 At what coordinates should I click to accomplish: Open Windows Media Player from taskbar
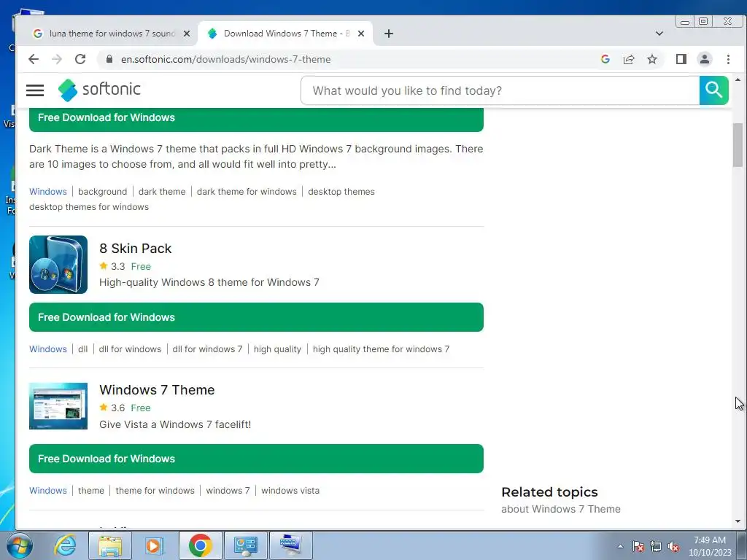coord(154,545)
